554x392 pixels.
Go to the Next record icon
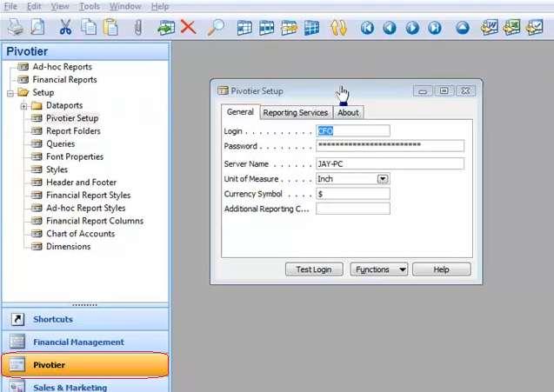tap(412, 28)
